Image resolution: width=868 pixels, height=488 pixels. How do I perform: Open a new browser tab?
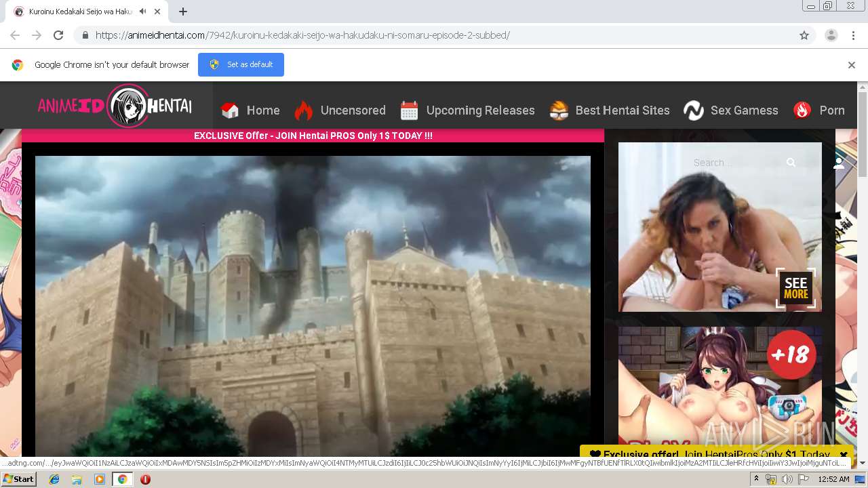(x=183, y=12)
